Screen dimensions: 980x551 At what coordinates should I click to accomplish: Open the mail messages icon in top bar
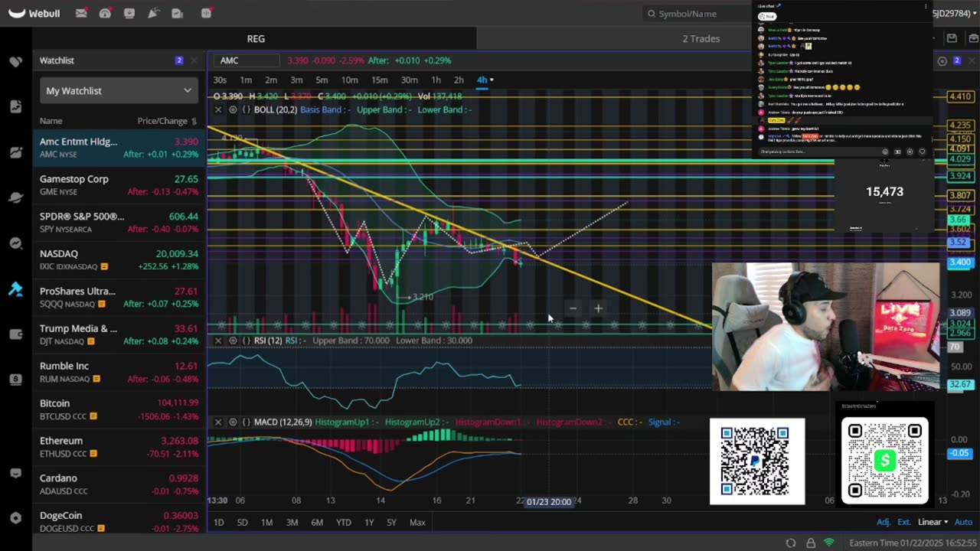(80, 13)
